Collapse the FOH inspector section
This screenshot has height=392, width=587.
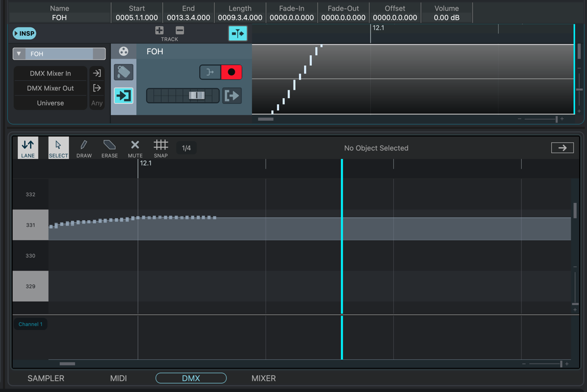coord(19,54)
